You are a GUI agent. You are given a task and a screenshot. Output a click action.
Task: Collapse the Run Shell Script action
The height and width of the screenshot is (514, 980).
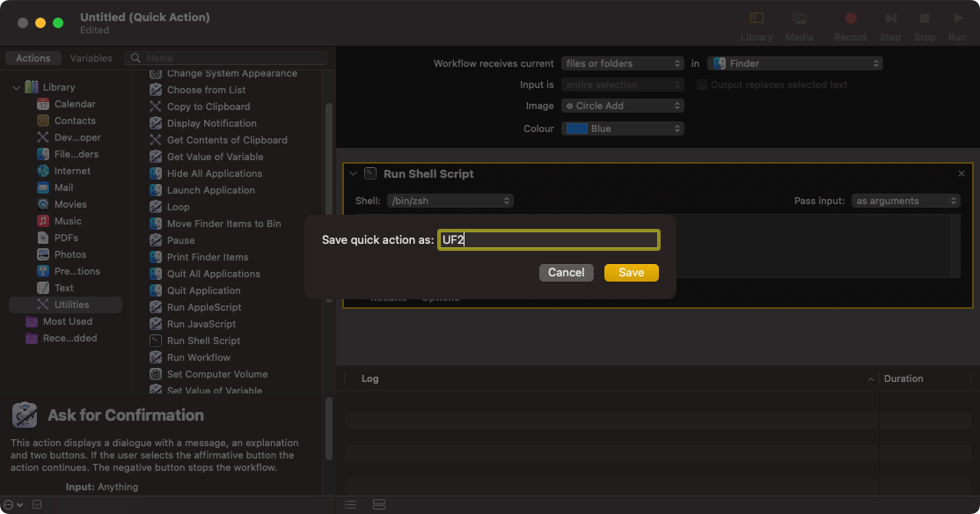353,173
